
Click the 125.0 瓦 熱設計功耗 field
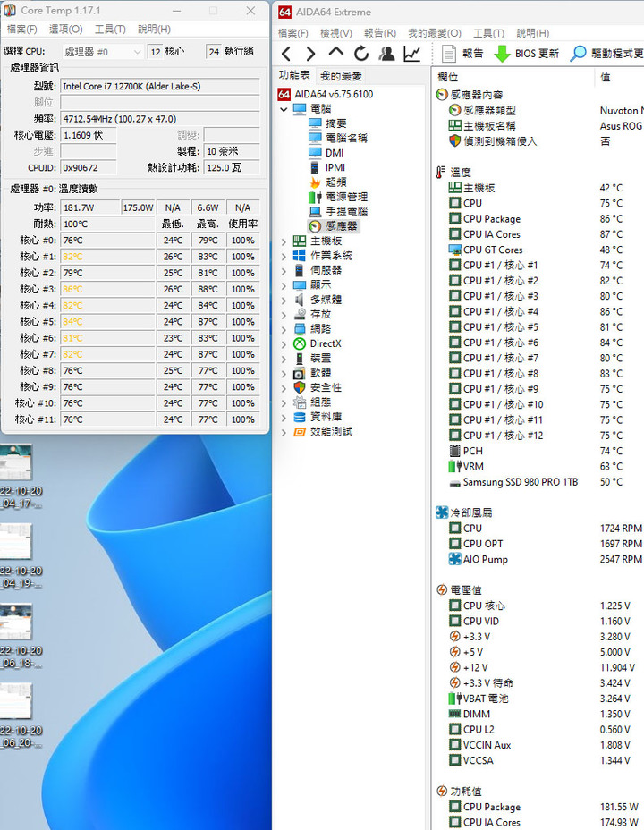tap(231, 167)
